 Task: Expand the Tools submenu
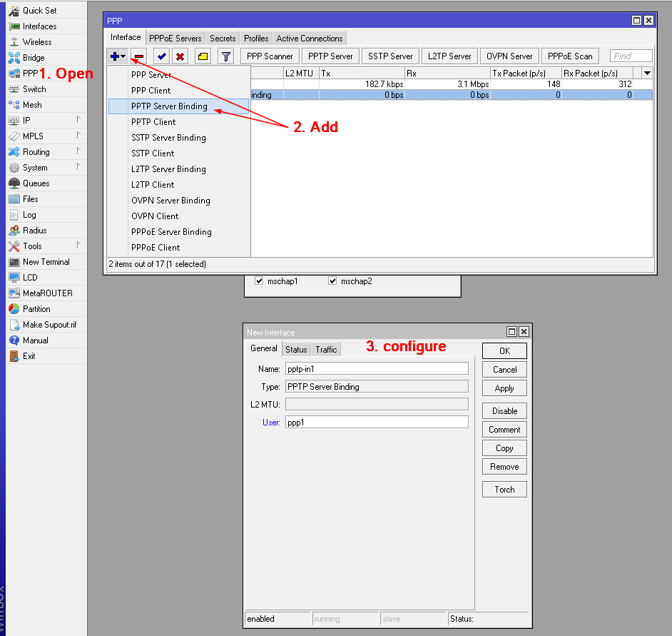click(78, 246)
